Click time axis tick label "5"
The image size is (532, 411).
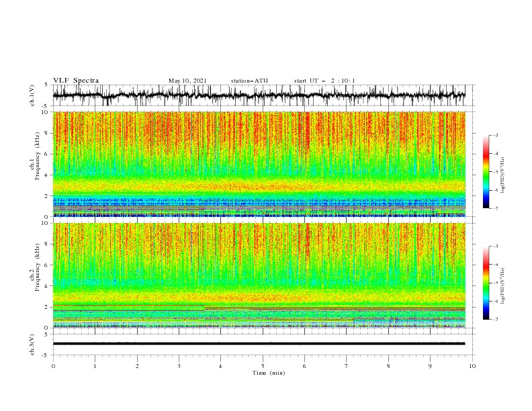coord(263,366)
